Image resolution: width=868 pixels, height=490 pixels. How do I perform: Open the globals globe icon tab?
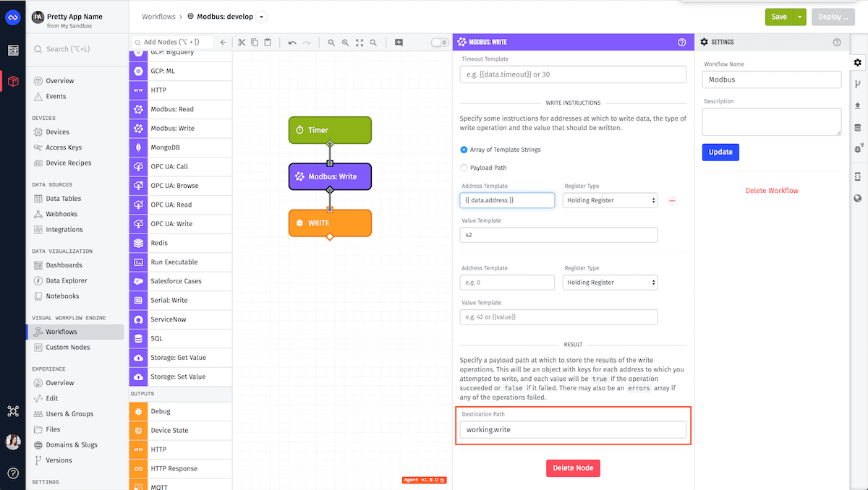point(858,198)
